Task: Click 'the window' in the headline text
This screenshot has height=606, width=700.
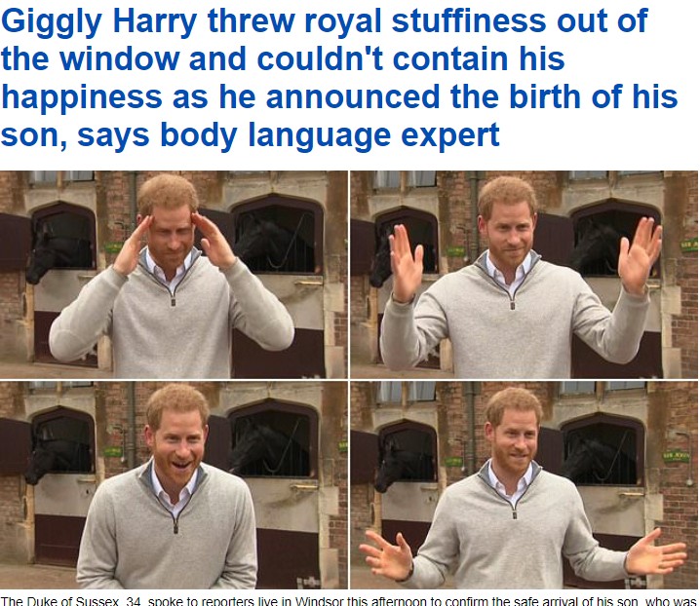Action: (92, 58)
